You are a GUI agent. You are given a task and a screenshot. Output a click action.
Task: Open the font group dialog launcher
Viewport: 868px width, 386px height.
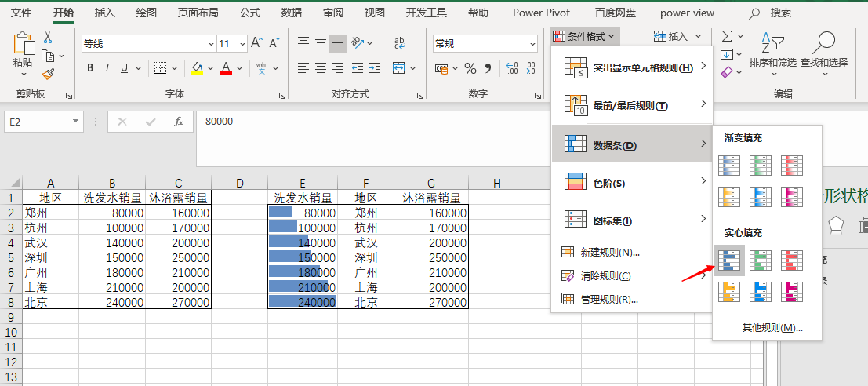tap(283, 96)
